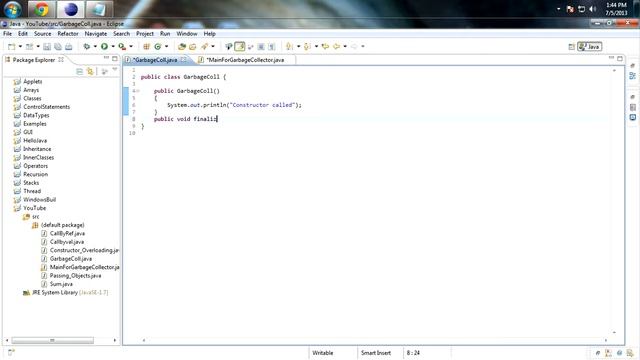Screen dimensions: 640x360
Task: Open dropdown arrow next to Run icon
Action: coord(113,47)
